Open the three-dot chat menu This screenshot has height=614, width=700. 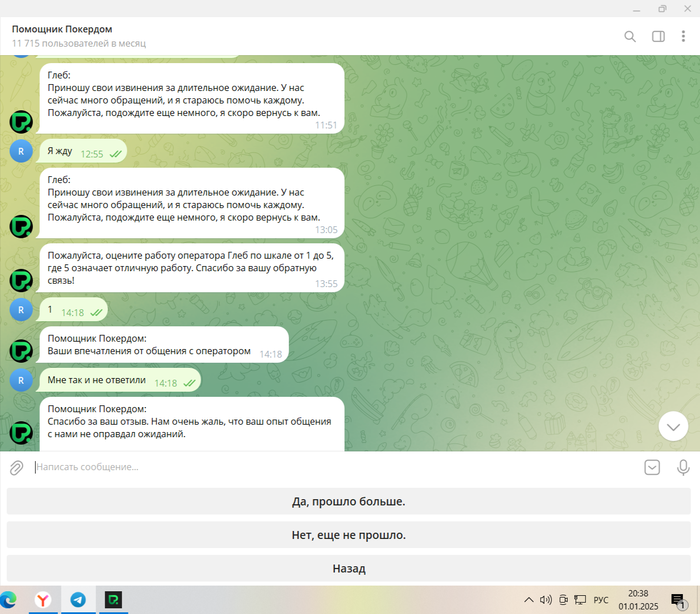[683, 36]
